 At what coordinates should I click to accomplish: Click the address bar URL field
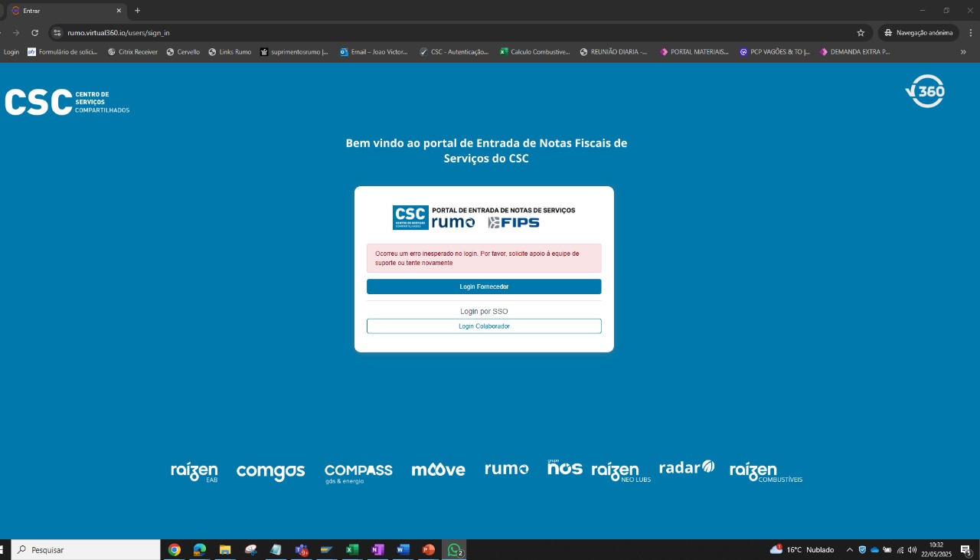[x=459, y=33]
